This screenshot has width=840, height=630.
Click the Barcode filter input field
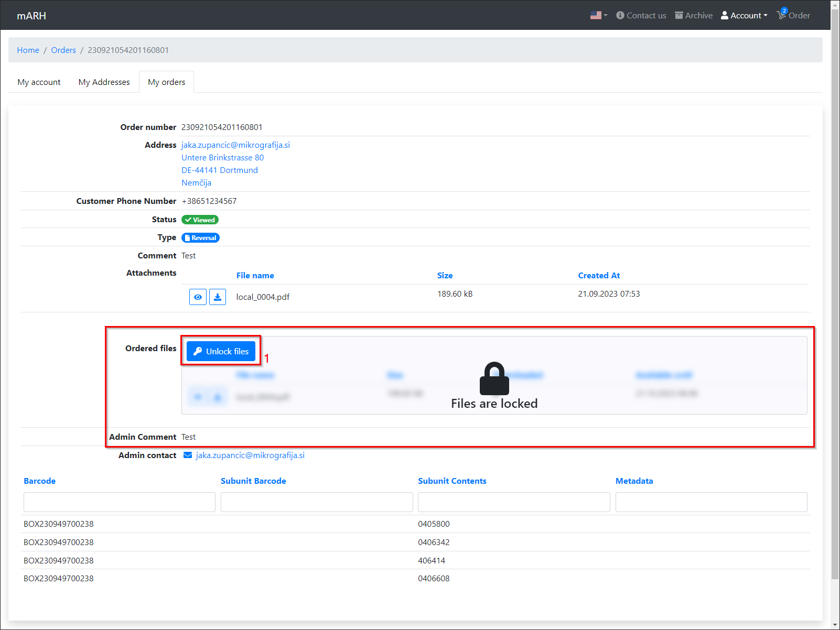click(120, 502)
